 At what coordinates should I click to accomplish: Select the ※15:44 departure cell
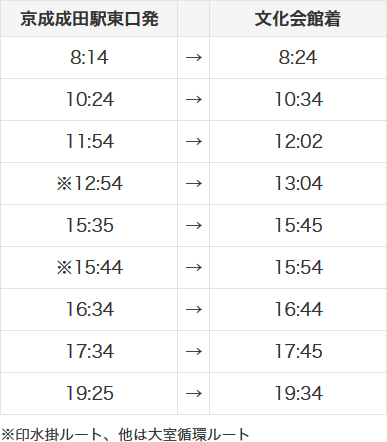pyautogui.click(x=90, y=267)
